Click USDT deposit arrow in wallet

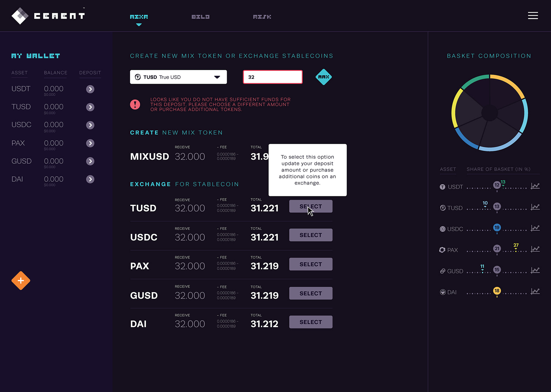tap(90, 89)
